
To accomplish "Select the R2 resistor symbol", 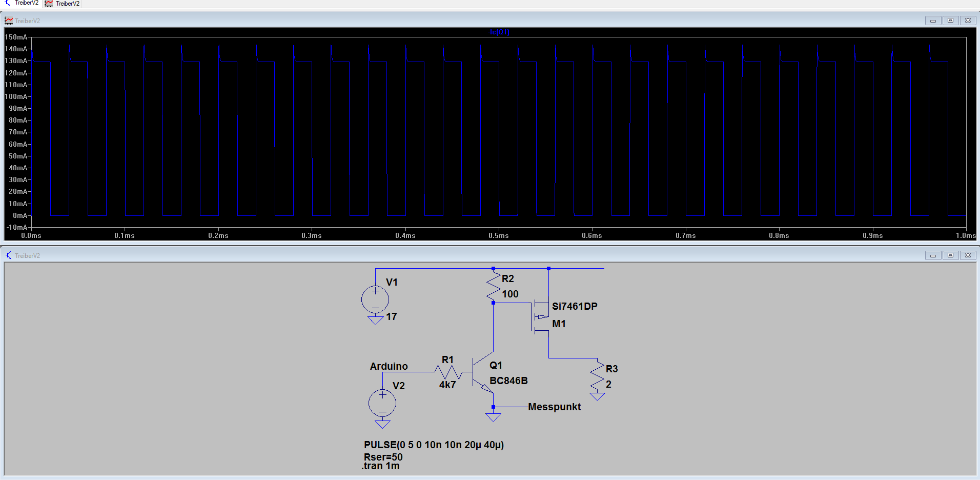I will [x=493, y=286].
